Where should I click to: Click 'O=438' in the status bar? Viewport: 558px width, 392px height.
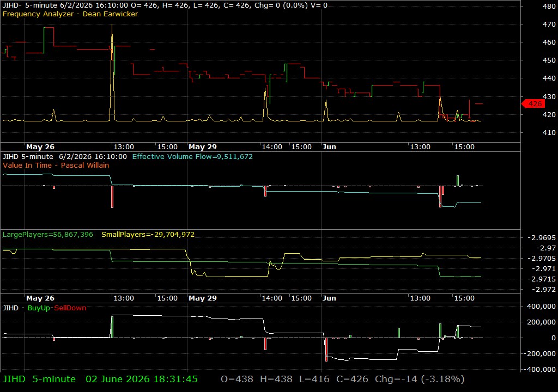[x=237, y=379]
